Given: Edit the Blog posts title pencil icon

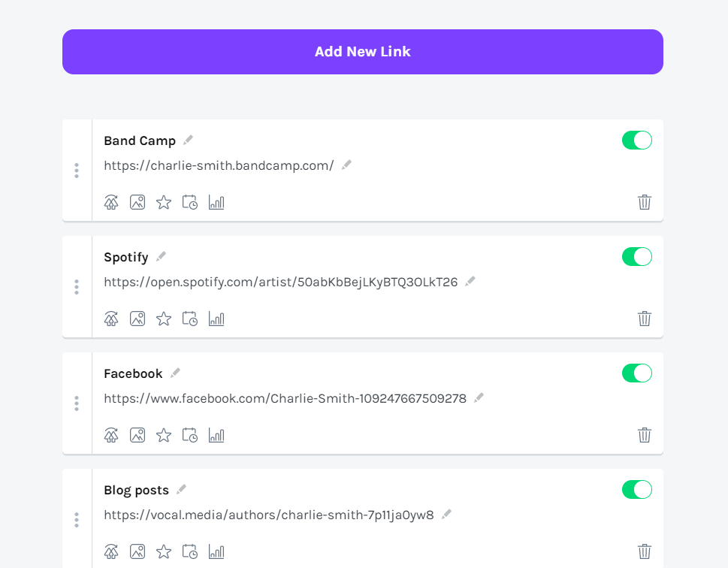Looking at the screenshot, I should (182, 490).
